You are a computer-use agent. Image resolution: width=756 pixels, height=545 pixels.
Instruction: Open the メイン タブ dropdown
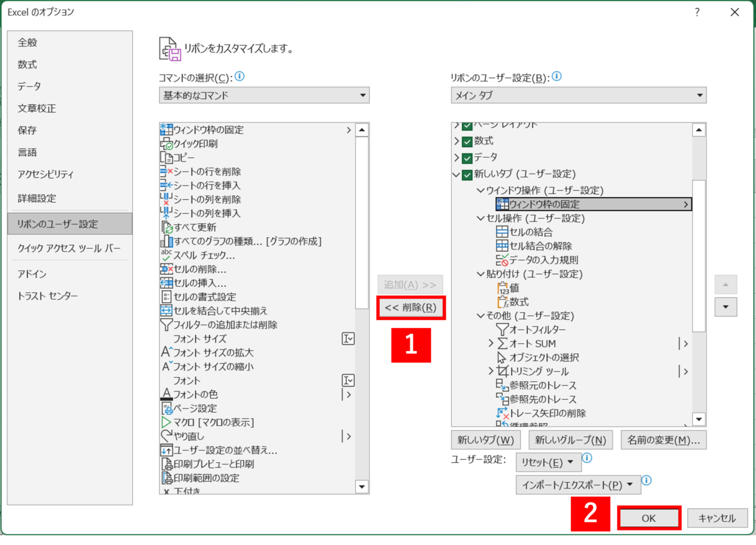[579, 95]
